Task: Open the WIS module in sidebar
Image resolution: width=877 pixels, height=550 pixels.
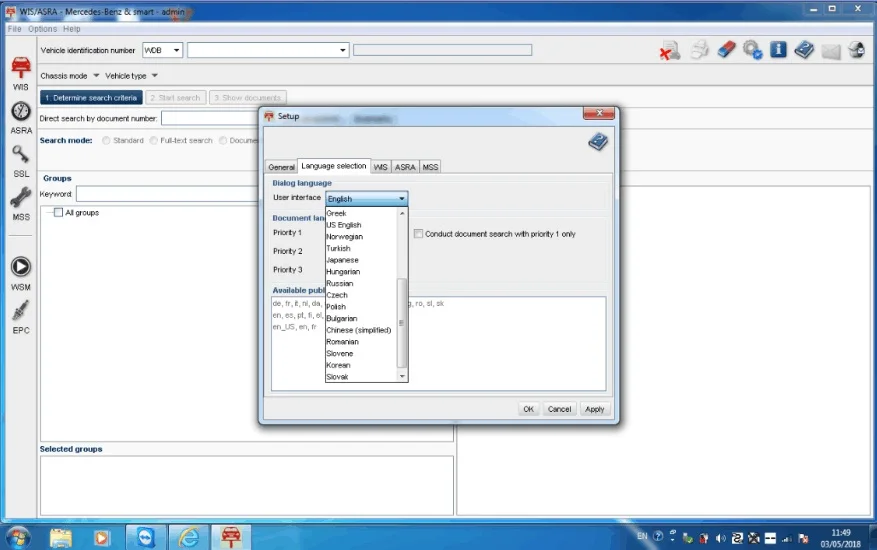Action: (x=21, y=73)
